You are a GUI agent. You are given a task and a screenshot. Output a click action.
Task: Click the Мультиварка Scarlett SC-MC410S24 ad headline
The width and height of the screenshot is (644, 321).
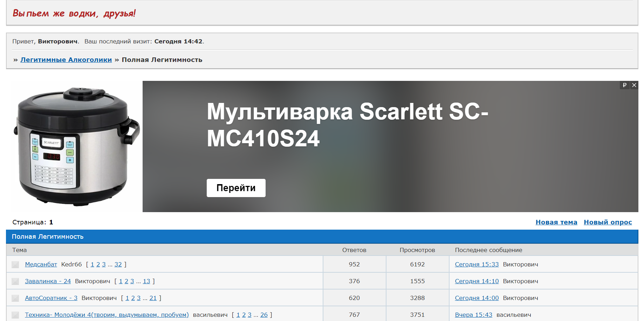(x=347, y=125)
